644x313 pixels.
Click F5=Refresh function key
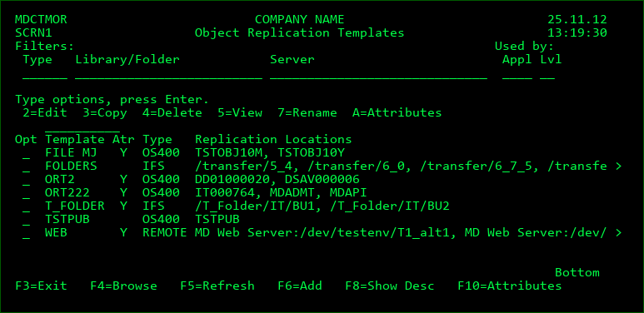217,286
